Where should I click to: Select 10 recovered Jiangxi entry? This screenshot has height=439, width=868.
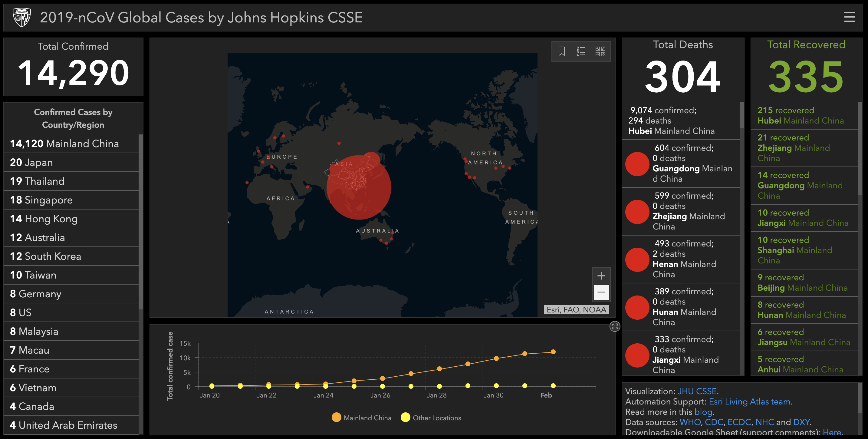[804, 218]
